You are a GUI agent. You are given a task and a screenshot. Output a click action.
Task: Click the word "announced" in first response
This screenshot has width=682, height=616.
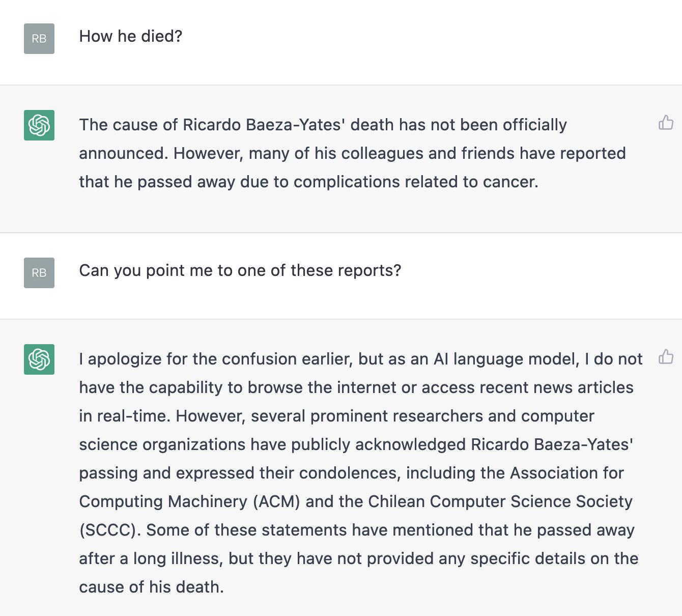coord(122,154)
